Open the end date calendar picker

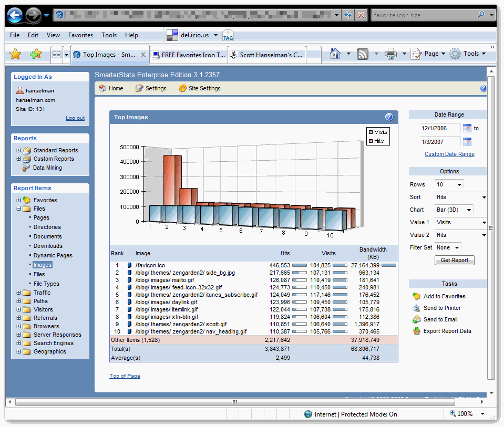pyautogui.click(x=467, y=142)
